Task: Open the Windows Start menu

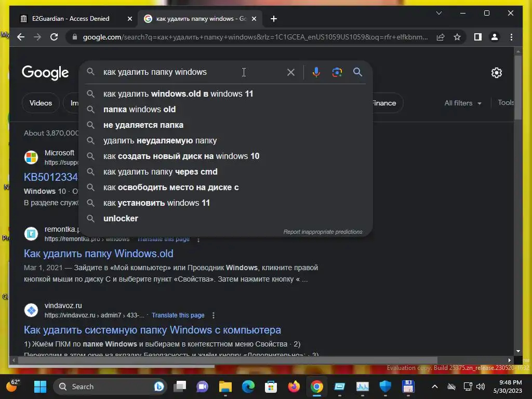Action: click(x=40, y=387)
